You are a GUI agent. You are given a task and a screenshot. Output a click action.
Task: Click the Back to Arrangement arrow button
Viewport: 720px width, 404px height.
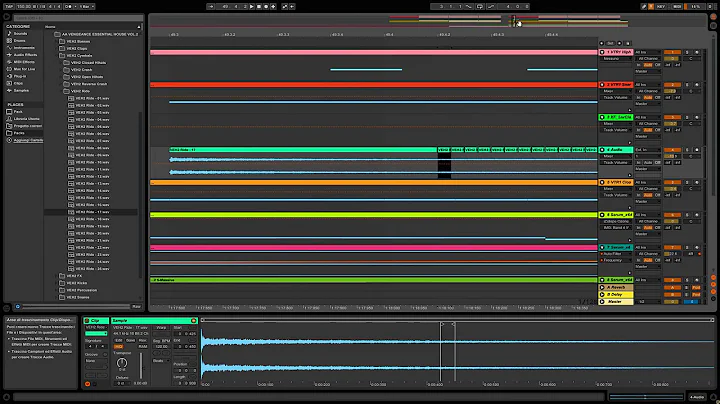(292, 6)
